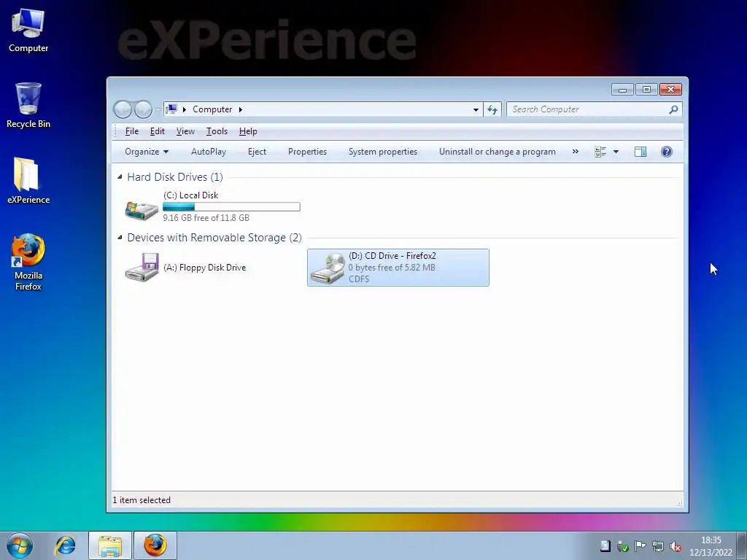This screenshot has width=747, height=560.
Task: Click AutoPlay in the toolbar
Action: coord(209,152)
